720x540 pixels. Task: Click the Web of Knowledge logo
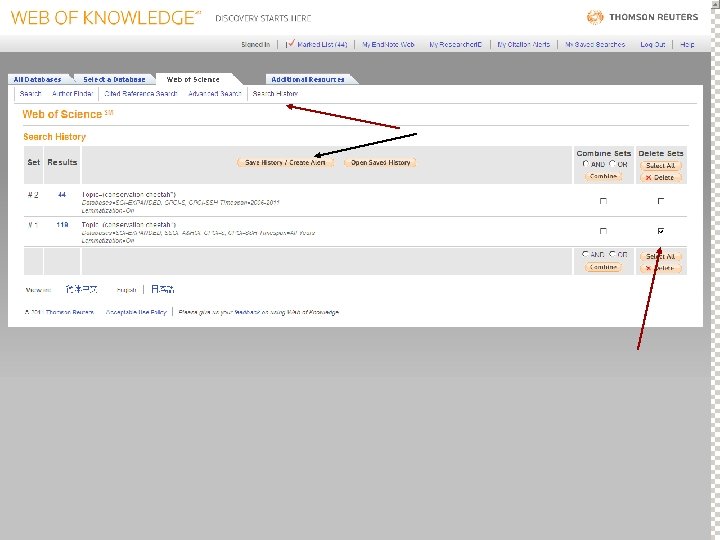point(106,17)
